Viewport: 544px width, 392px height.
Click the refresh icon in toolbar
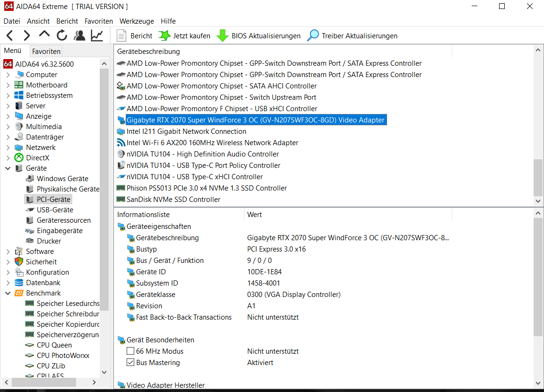pyautogui.click(x=62, y=35)
